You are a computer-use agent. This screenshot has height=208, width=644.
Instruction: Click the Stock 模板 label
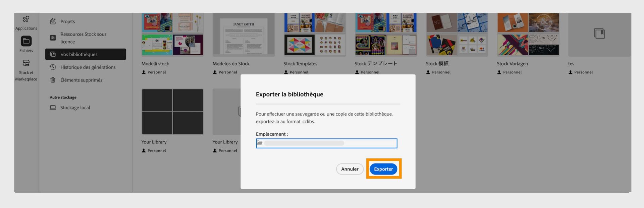(x=437, y=64)
